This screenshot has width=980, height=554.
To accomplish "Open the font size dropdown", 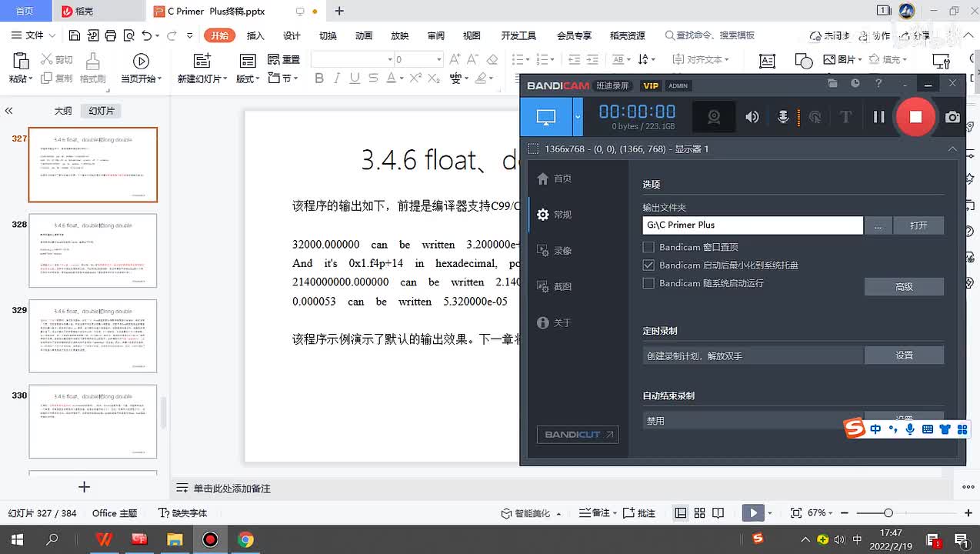I will 439,59.
